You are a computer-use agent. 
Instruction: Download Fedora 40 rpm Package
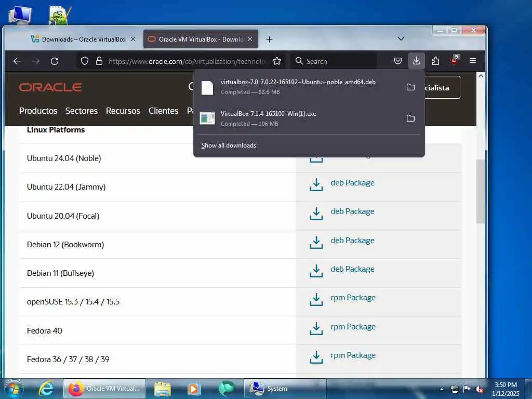pos(353,327)
